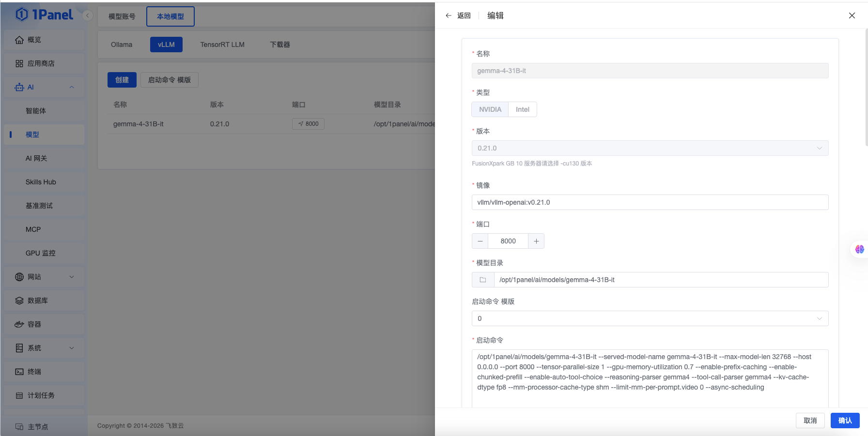868x436 pixels.
Task: Select the Ollama tab
Action: [122, 45]
